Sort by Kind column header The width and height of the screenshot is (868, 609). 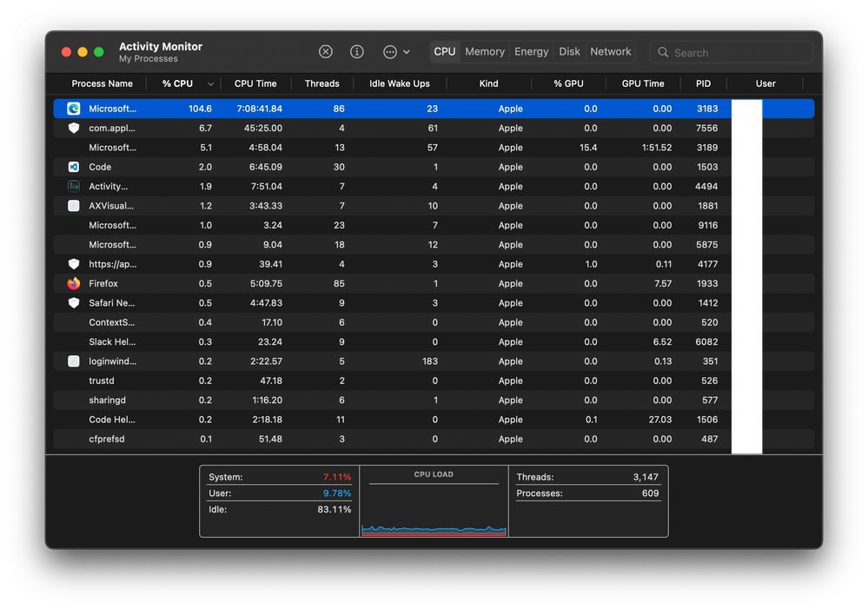pyautogui.click(x=488, y=83)
